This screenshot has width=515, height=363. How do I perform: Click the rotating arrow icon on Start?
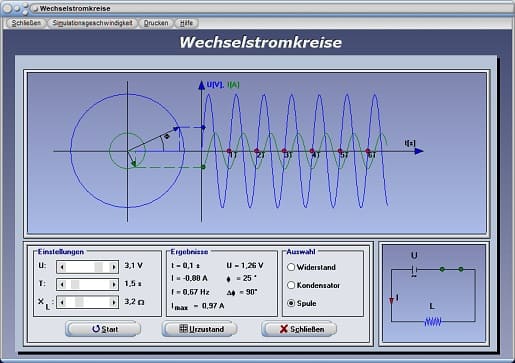tap(96, 329)
